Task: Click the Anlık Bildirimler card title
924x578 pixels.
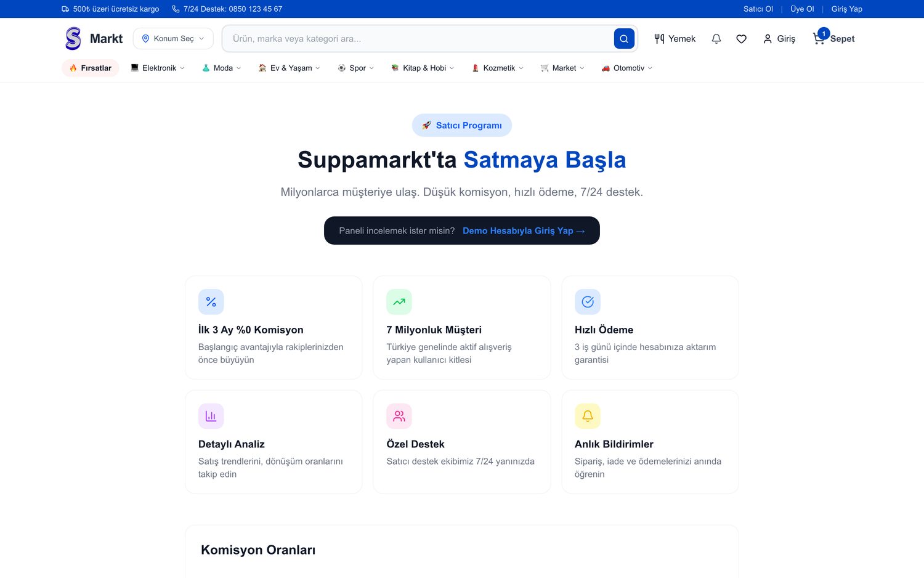Action: [x=614, y=444]
